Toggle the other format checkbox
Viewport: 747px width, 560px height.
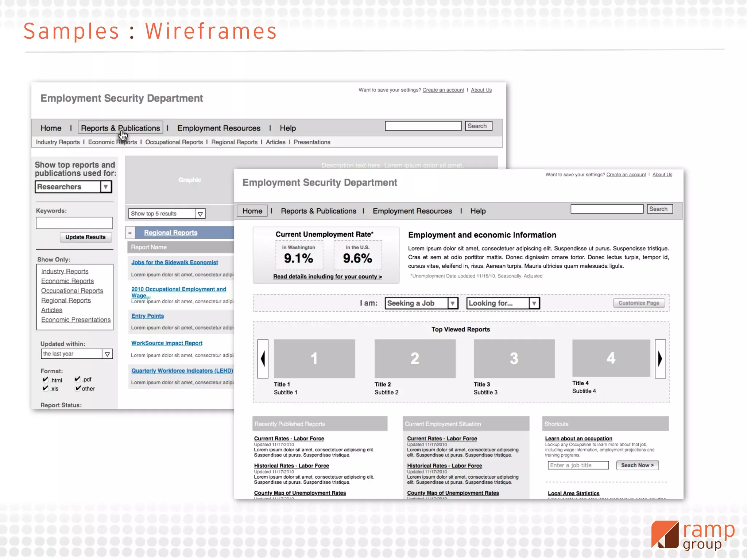point(78,388)
